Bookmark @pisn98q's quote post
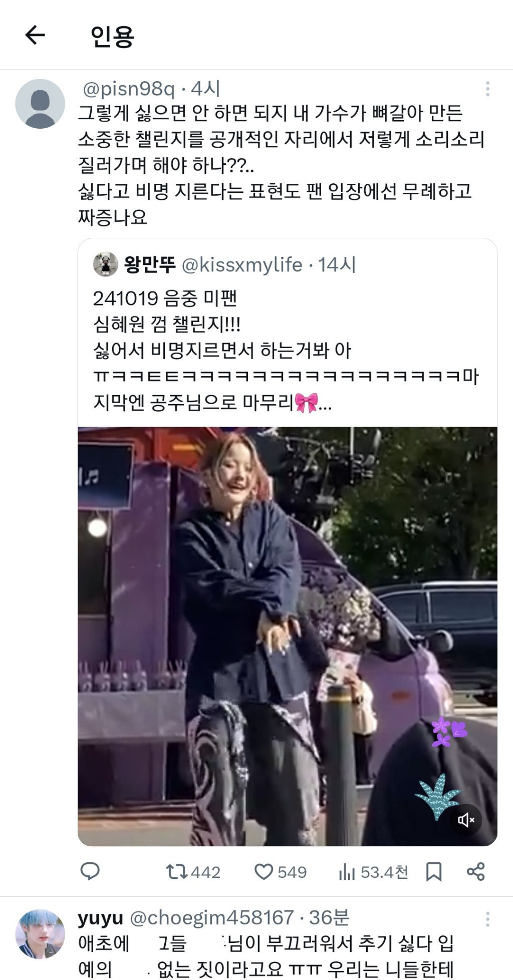This screenshot has width=513, height=980. click(434, 872)
